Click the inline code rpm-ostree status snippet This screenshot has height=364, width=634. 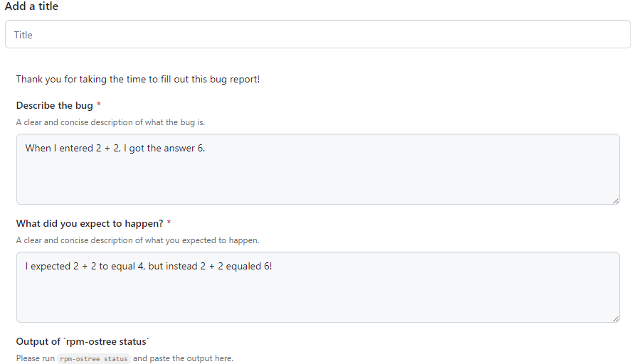(93, 358)
